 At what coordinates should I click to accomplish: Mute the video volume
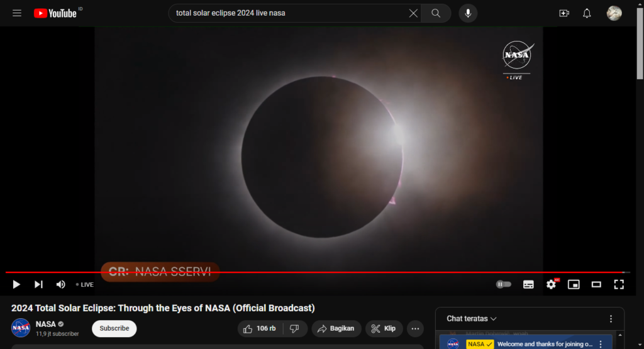pos(60,284)
